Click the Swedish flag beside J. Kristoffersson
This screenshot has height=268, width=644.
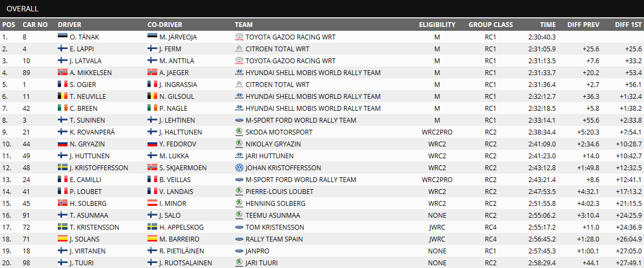point(63,168)
